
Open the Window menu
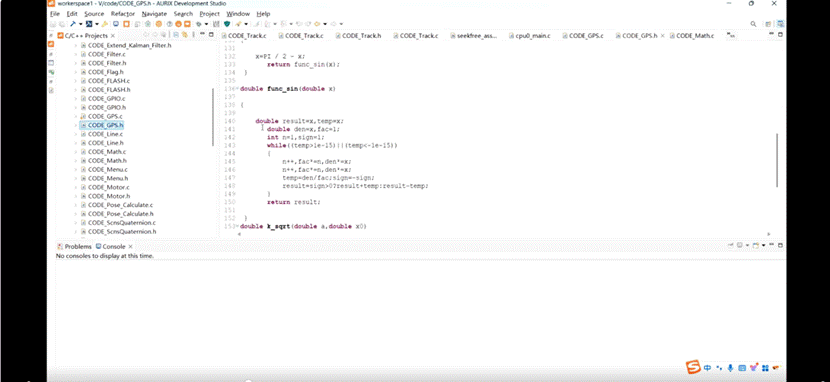pos(238,14)
